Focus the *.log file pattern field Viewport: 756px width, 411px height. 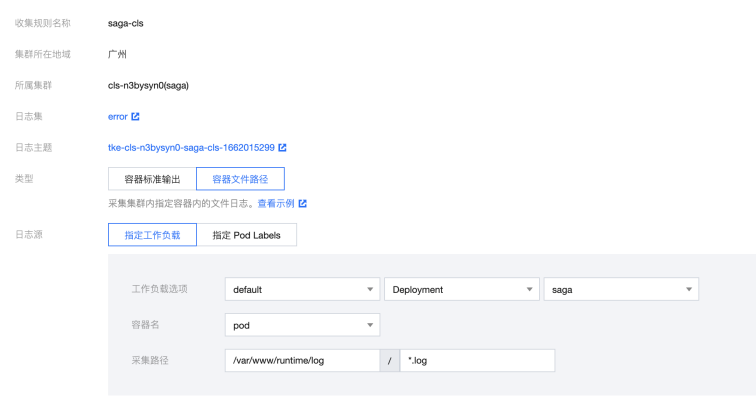pyautogui.click(x=477, y=361)
